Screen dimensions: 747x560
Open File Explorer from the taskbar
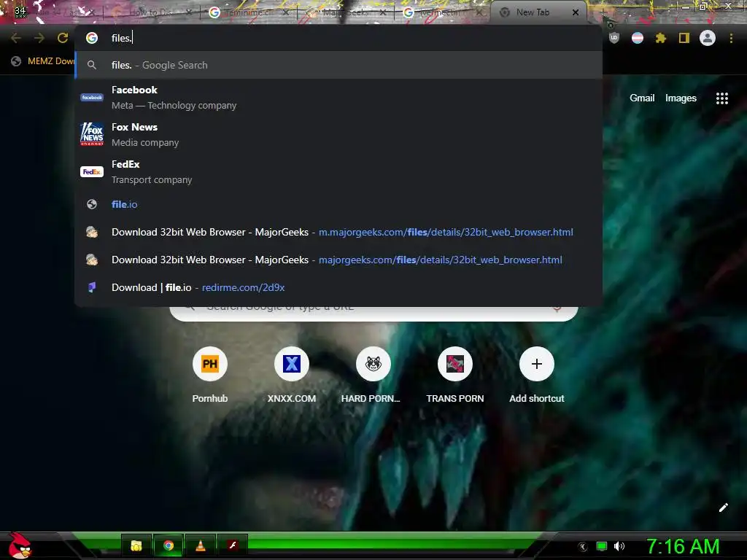[x=136, y=545]
